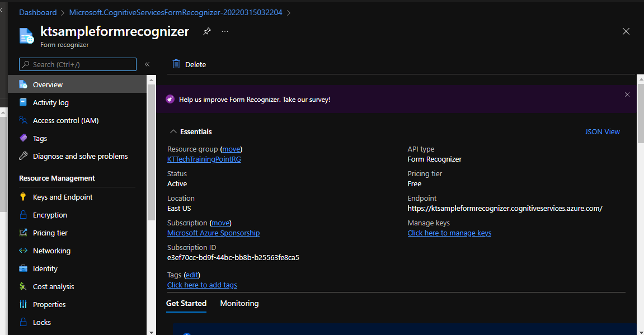Collapse the Essentials section
Screen dimensions: 644x335
(x=173, y=131)
